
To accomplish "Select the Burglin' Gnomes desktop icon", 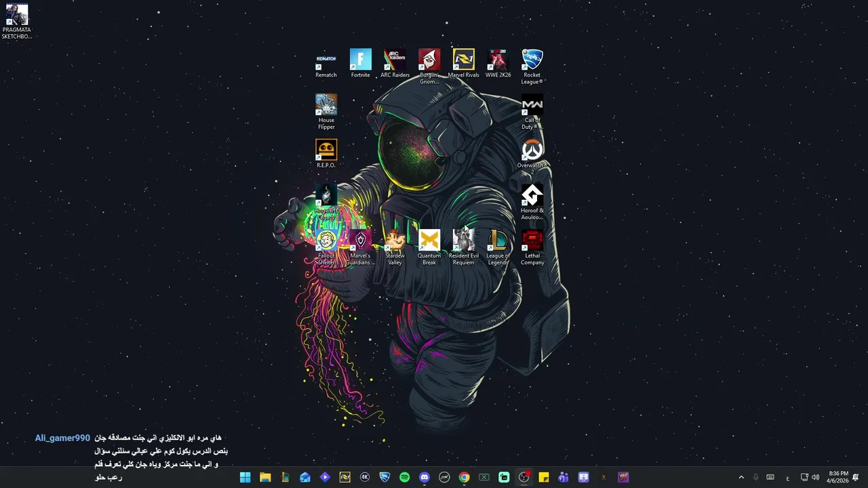I will 429,66.
